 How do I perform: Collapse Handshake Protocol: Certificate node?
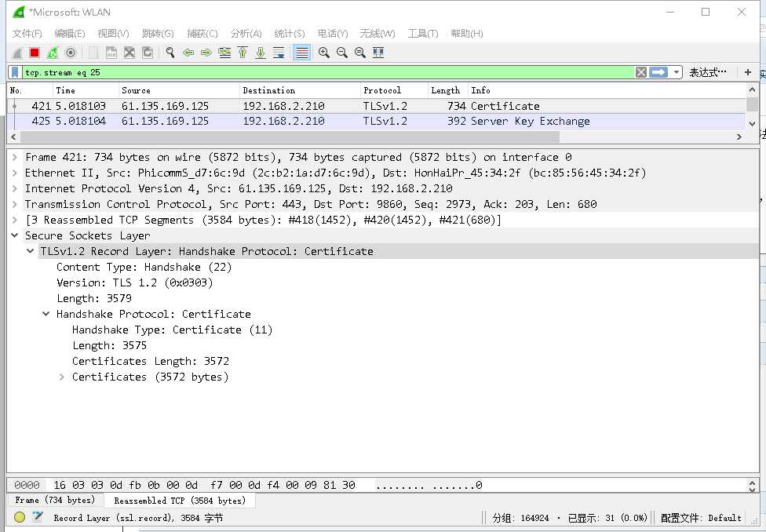point(46,314)
